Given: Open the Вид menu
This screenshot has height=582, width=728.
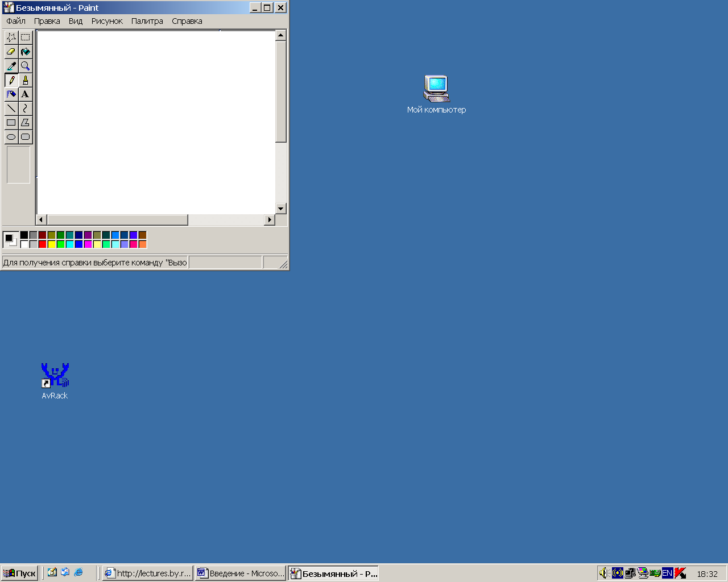Looking at the screenshot, I should tap(76, 21).
